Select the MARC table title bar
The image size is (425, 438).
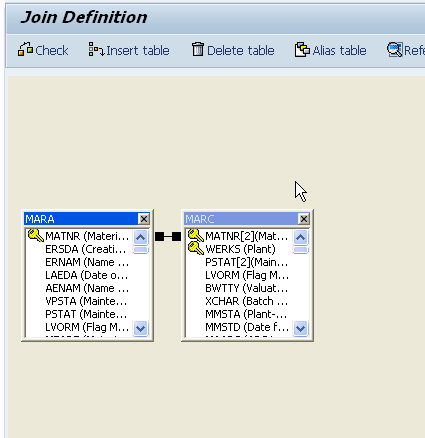pyautogui.click(x=241, y=219)
